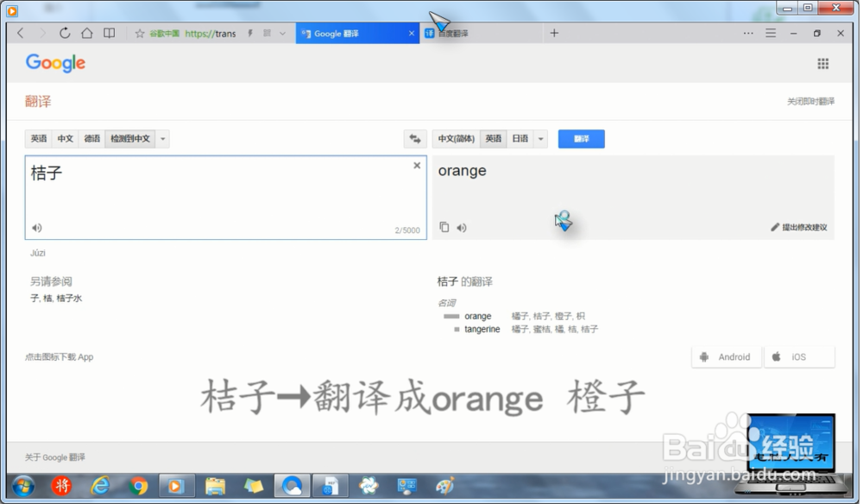Expand the target language dropdown arrow
This screenshot has height=504, width=863.
click(541, 139)
